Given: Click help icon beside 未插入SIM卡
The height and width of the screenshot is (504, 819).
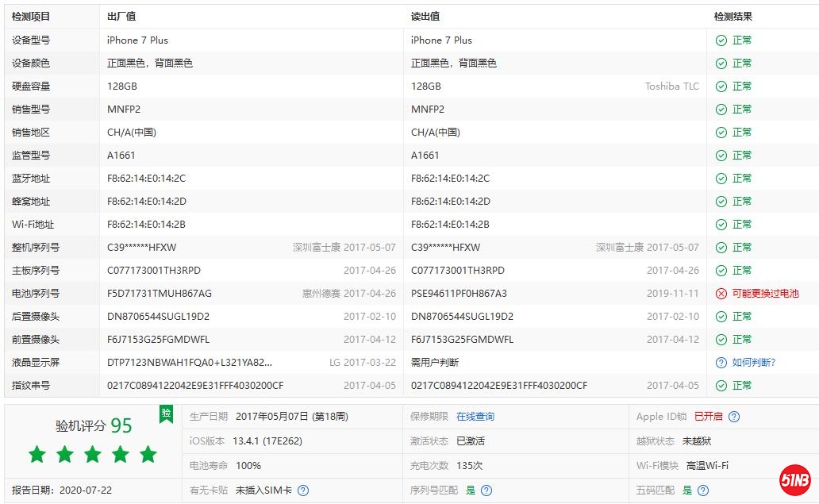Looking at the screenshot, I should tap(302, 491).
